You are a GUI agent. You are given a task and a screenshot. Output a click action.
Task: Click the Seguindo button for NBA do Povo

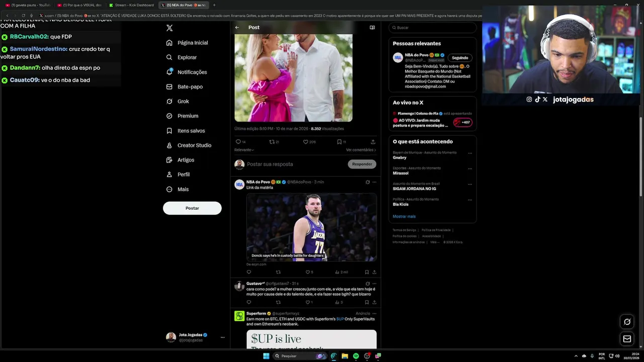[460, 58]
